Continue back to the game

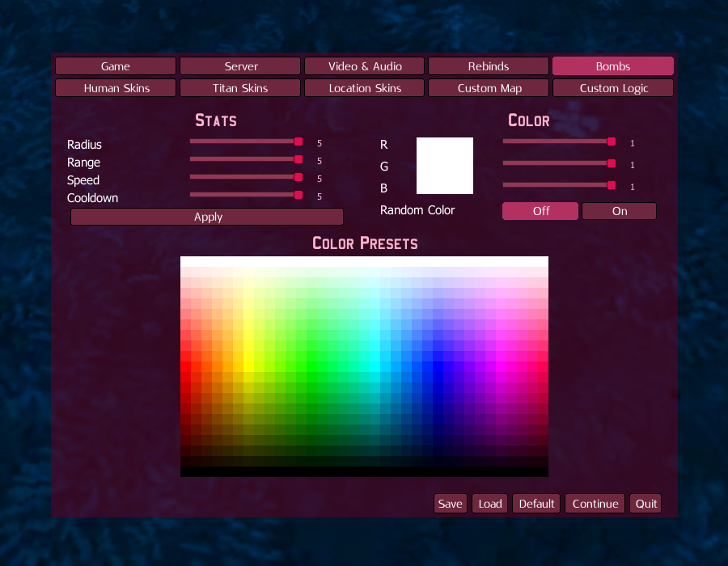(x=595, y=504)
